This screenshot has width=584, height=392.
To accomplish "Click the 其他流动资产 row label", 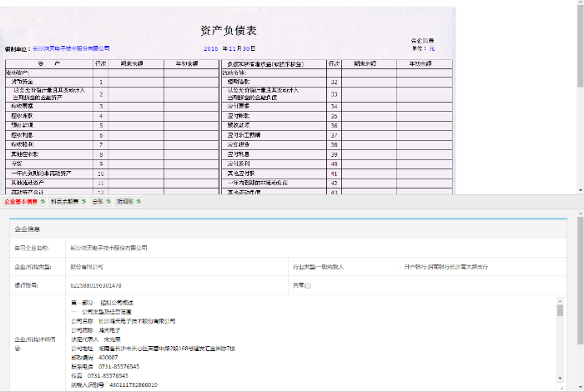I will pos(28,183).
